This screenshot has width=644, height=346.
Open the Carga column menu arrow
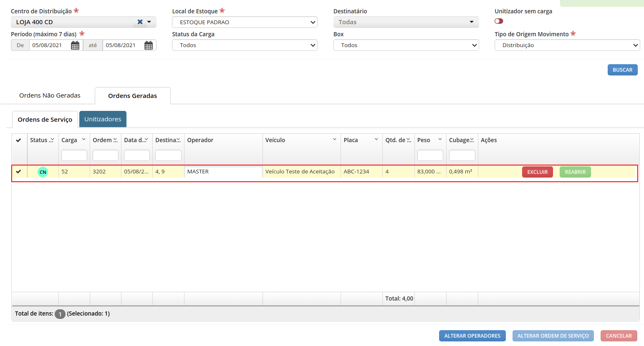point(83,139)
